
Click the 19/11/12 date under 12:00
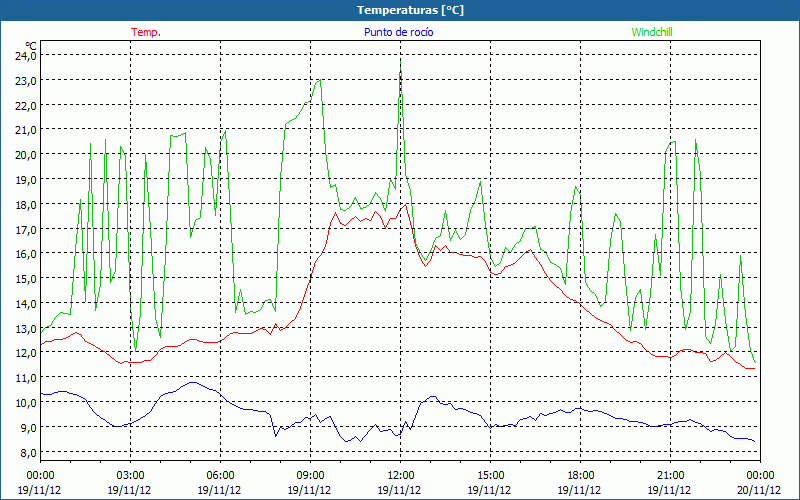(x=399, y=490)
